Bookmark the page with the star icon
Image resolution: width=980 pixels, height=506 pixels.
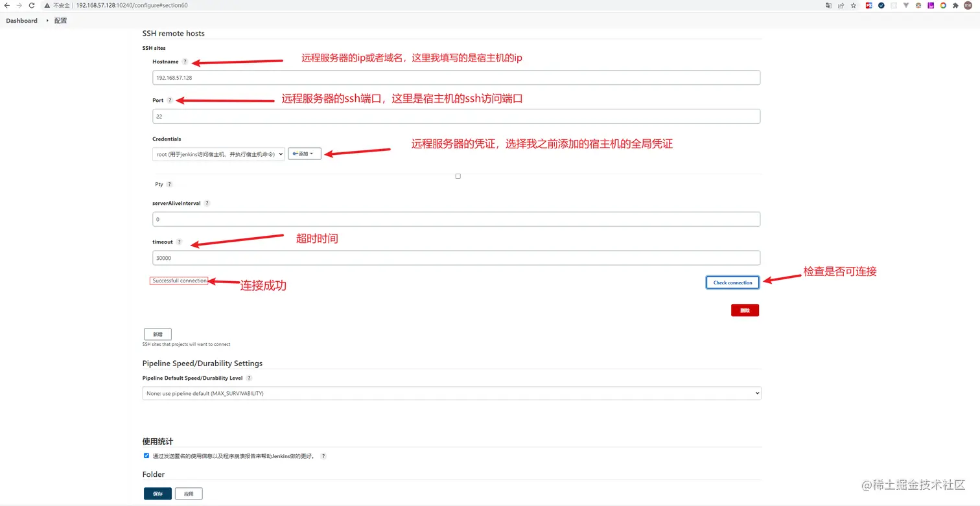854,5
